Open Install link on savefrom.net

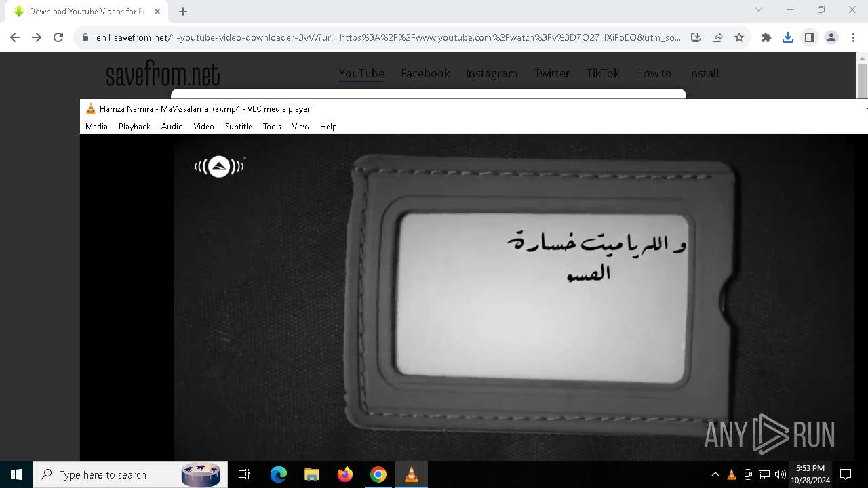[703, 73]
